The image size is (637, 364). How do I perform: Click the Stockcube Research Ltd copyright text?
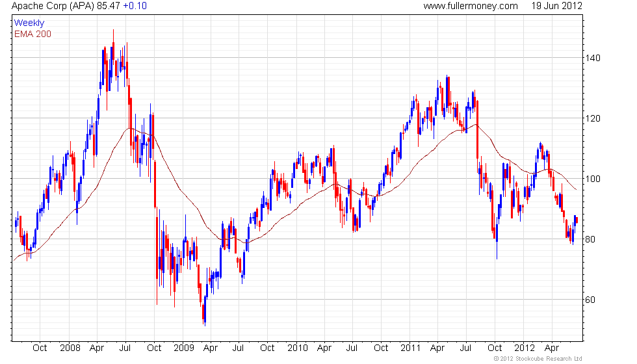[x=538, y=359]
